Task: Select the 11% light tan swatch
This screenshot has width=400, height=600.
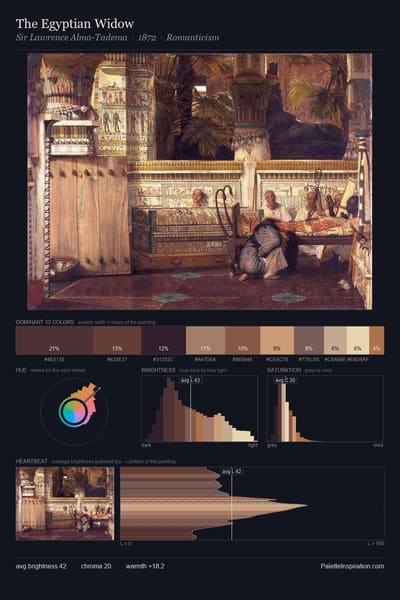Action: click(205, 340)
